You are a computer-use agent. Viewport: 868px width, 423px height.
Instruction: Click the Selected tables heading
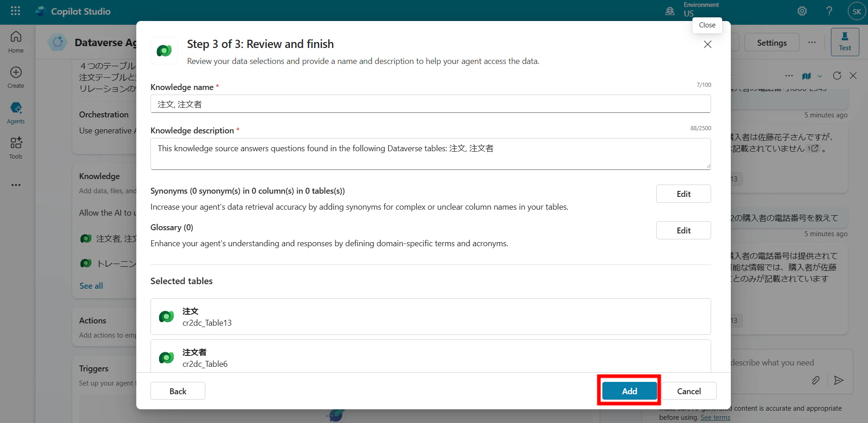(x=182, y=281)
